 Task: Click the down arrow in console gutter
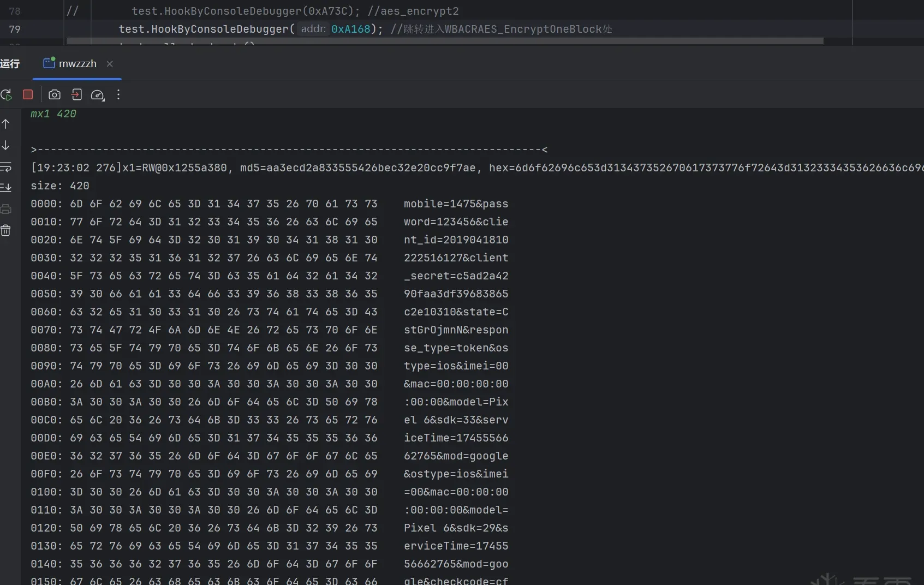coord(5,145)
